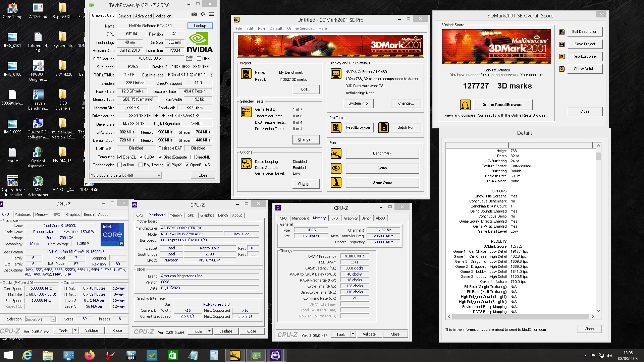Screen dimensions: 644x362
Task: Click BIOS export share icon in GPU-Z
Action: (x=190, y=58)
